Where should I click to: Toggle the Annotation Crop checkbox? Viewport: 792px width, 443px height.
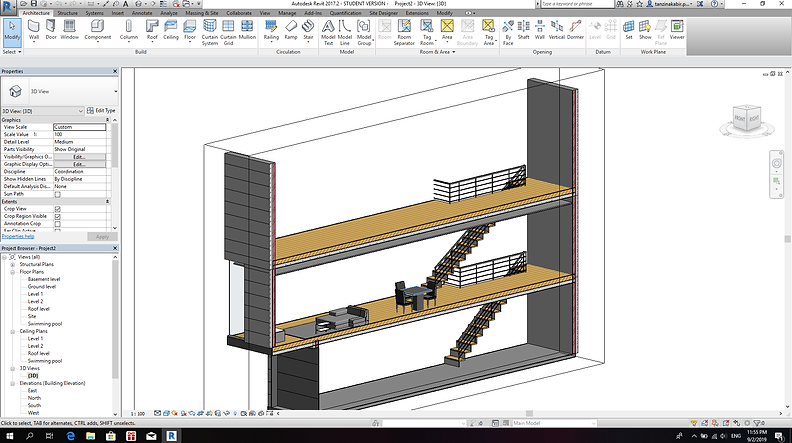[x=58, y=224]
